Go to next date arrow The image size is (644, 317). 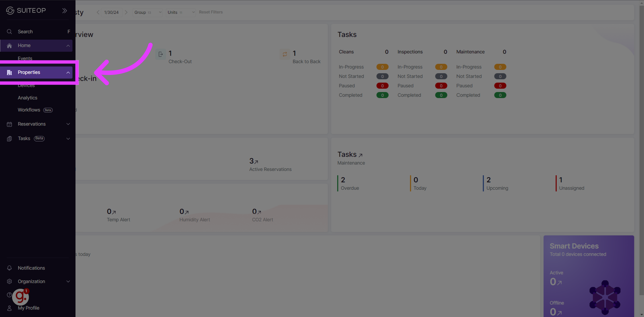pos(126,12)
